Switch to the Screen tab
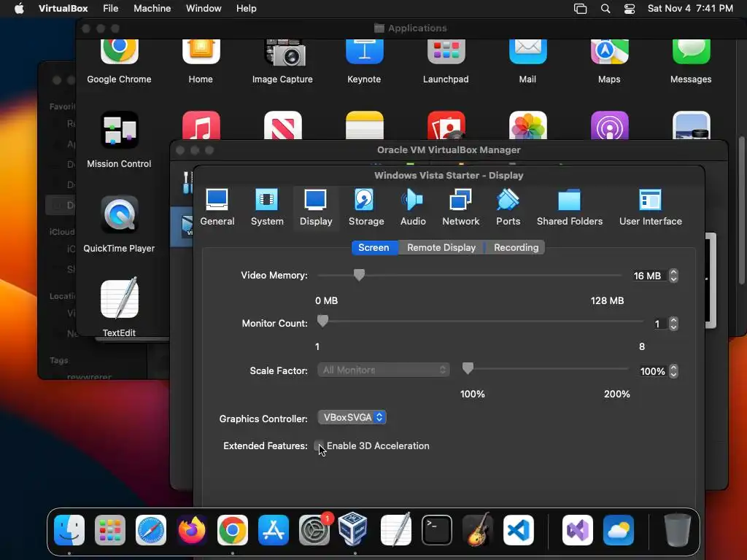747x560 pixels. pyautogui.click(x=374, y=248)
